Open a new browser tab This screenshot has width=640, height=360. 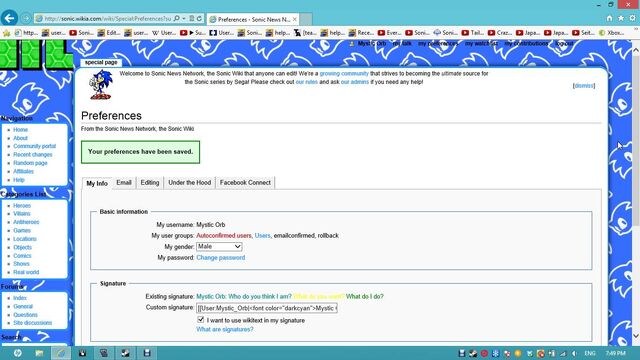click(306, 19)
